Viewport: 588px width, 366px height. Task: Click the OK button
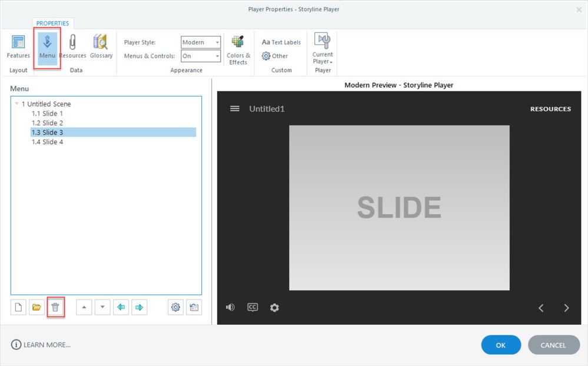click(500, 345)
